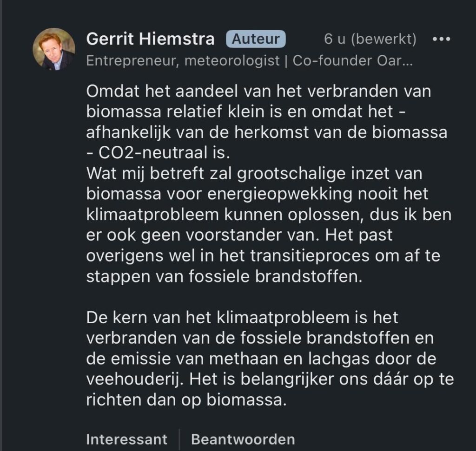Click the '(bewerkt)' edited label
Viewport: 476px width, 451px height.
(383, 39)
